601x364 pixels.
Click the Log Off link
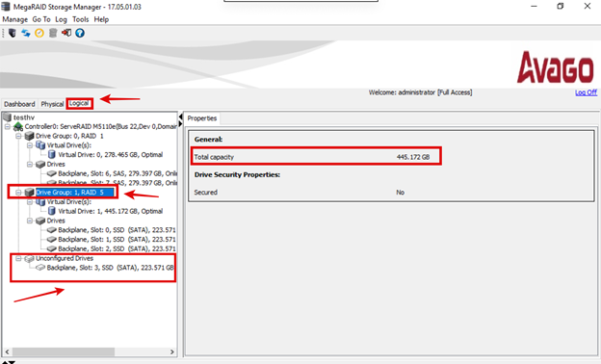pyautogui.click(x=586, y=92)
